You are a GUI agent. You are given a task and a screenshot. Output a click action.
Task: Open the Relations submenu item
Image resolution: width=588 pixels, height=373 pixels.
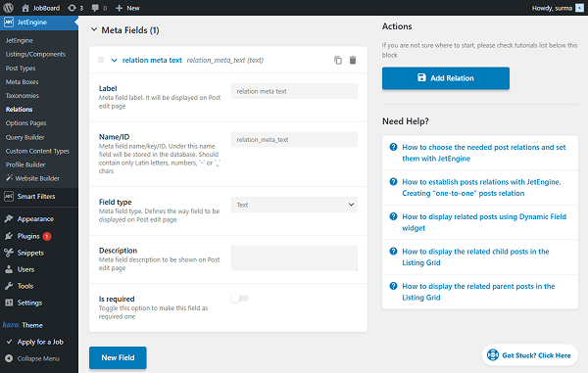click(20, 110)
